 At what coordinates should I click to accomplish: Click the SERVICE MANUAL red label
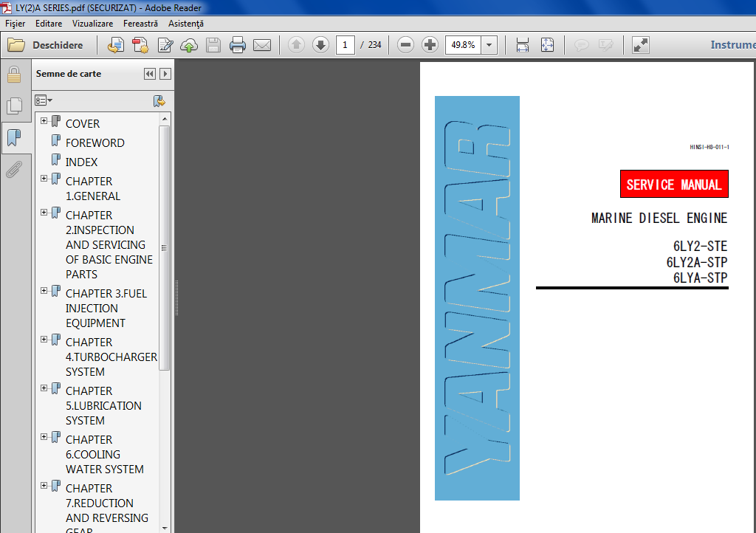(x=674, y=184)
